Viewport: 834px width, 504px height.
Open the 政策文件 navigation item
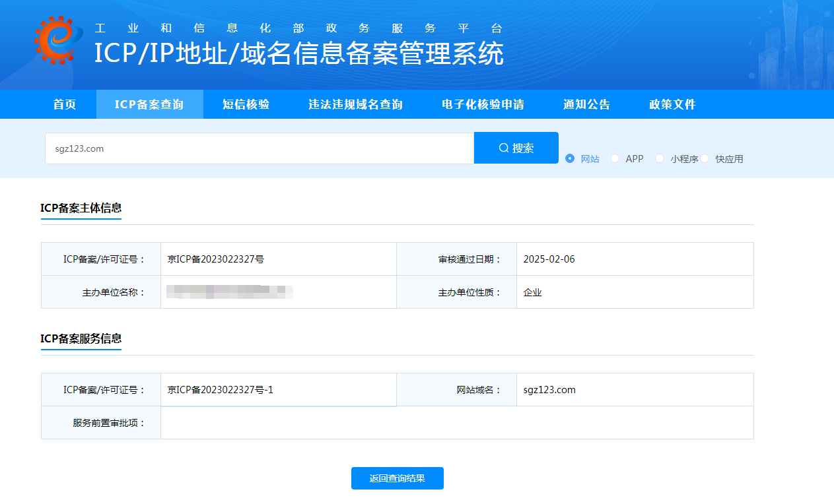pyautogui.click(x=672, y=104)
